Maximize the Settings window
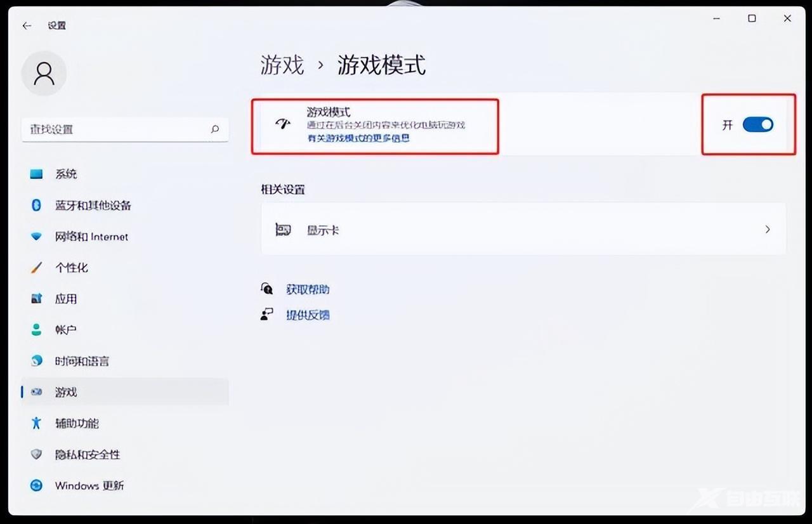Image resolution: width=812 pixels, height=524 pixels. 752,19
